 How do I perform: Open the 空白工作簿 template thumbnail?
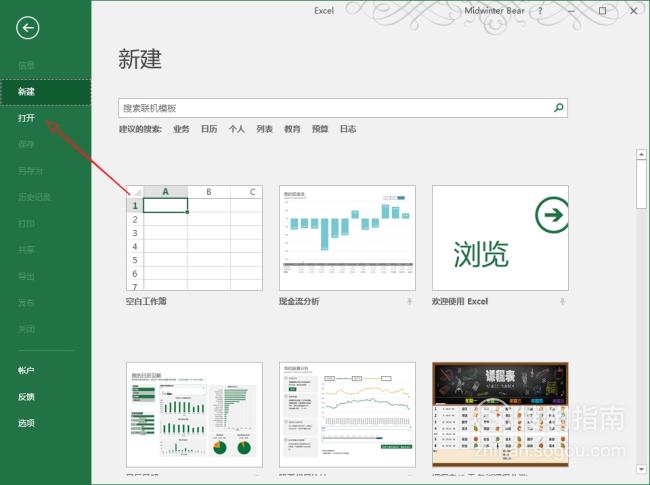coord(194,238)
